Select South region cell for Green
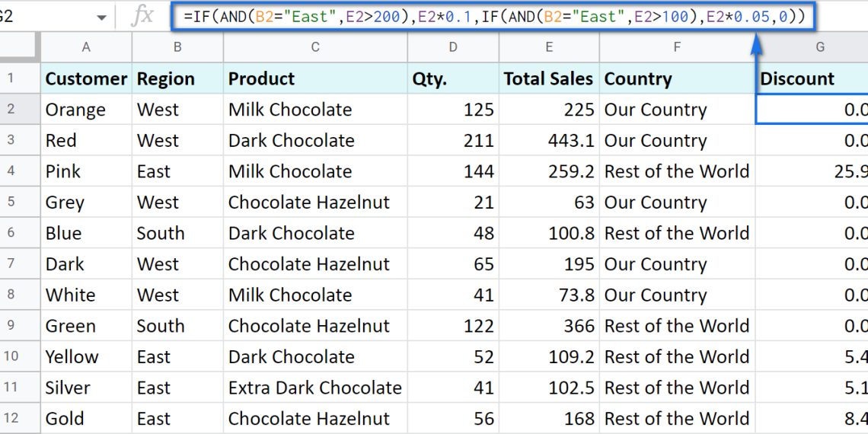 click(x=177, y=326)
